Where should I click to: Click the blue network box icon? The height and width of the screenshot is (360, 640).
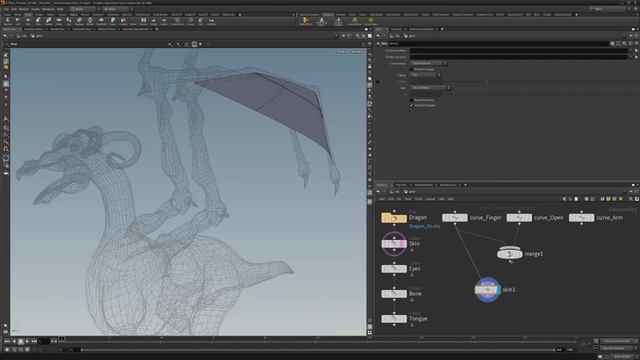pyautogui.click(x=614, y=199)
